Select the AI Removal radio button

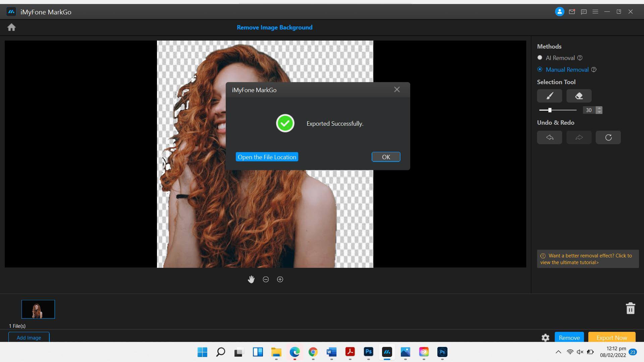tap(540, 58)
